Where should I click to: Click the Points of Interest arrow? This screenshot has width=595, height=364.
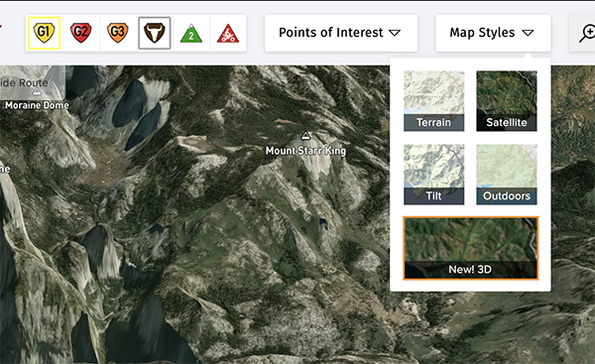click(x=395, y=33)
